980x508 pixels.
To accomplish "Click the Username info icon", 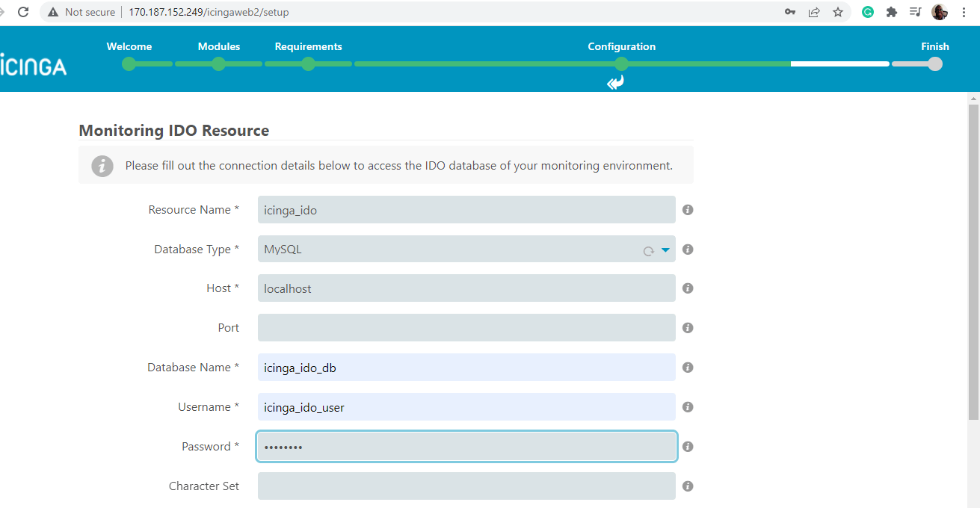I will tap(688, 407).
